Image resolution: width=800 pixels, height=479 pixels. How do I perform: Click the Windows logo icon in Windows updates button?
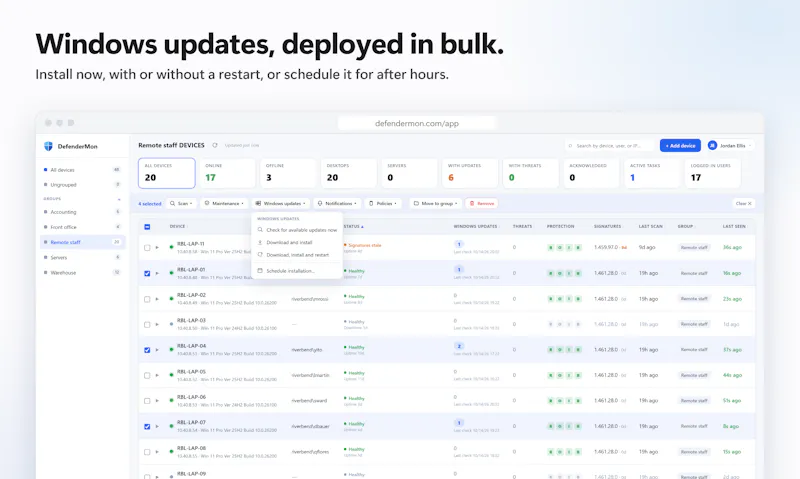click(258, 203)
